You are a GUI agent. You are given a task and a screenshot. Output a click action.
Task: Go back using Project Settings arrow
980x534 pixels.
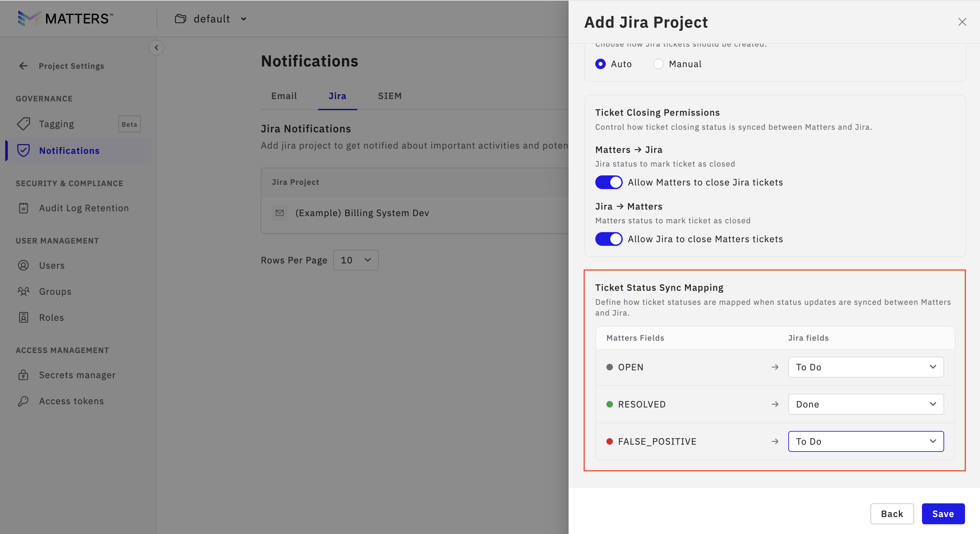tap(23, 66)
